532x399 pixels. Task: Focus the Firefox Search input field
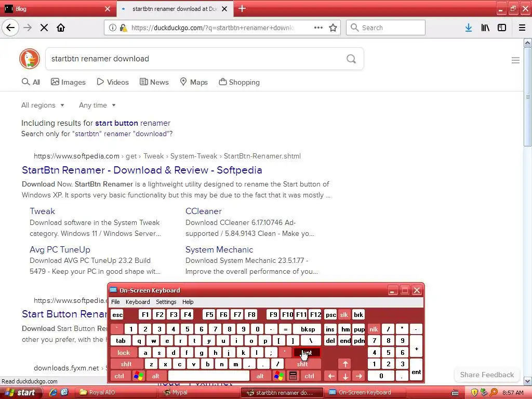coord(385,28)
